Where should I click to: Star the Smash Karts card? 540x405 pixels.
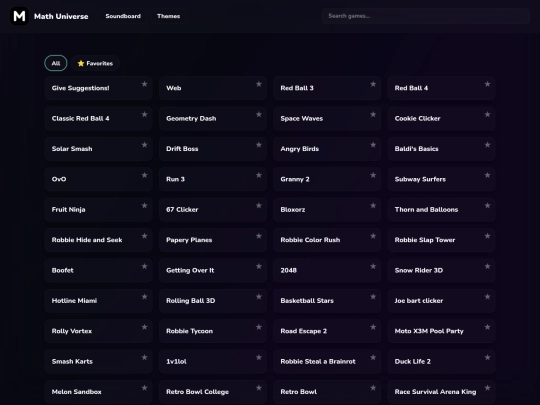pos(144,357)
